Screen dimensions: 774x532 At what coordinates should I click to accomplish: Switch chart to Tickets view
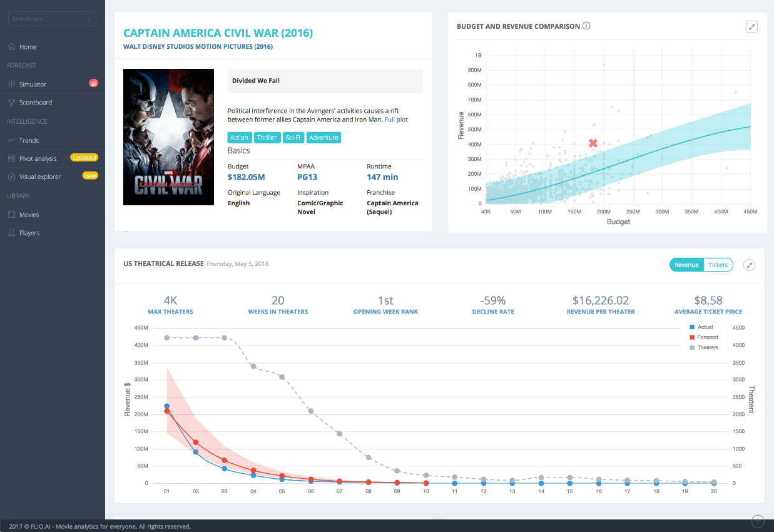point(718,265)
